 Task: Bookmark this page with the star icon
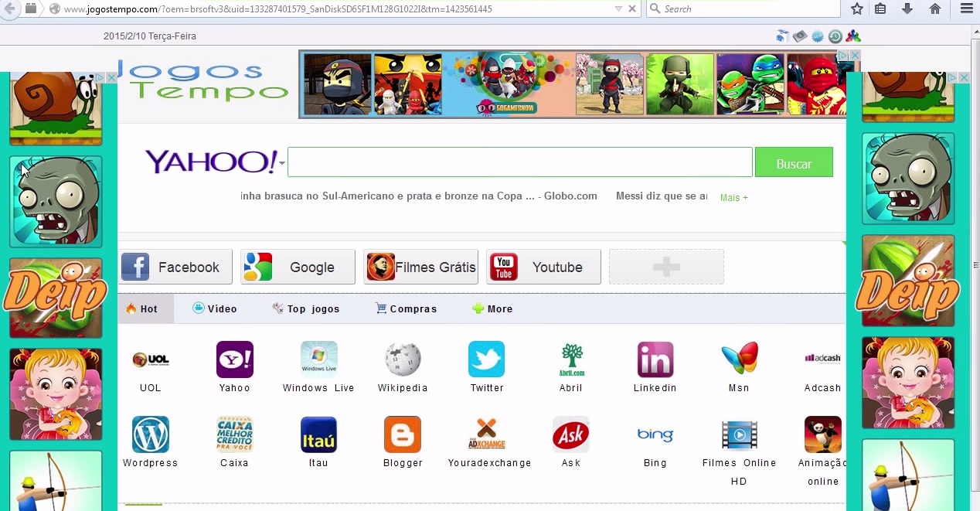[857, 9]
